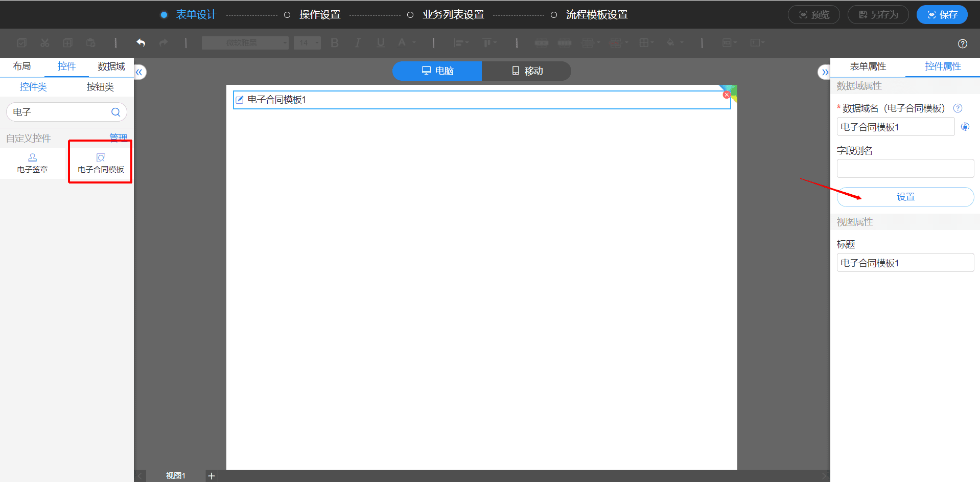The image size is (980, 482).
Task: Go to the 操作设置 step
Action: (x=320, y=15)
